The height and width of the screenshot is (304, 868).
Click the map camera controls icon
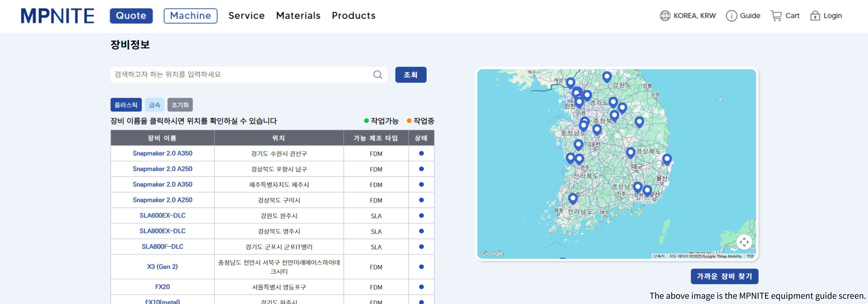[744, 242]
